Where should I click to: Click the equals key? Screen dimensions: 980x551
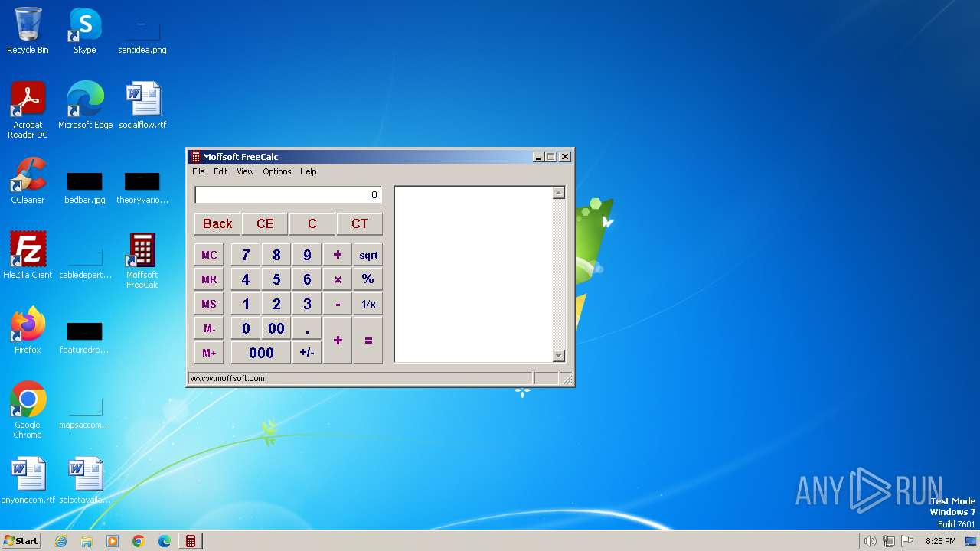[x=368, y=341]
